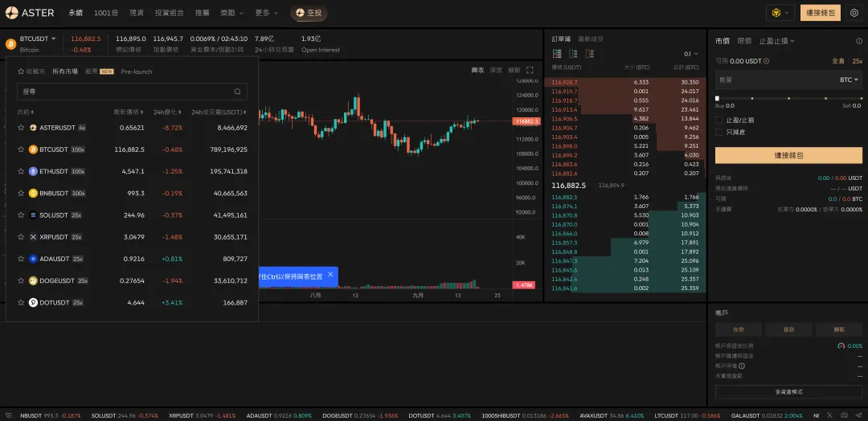868x421 pixels.
Task: Click the ADAUSDT Cardano icon
Action: pos(33,259)
